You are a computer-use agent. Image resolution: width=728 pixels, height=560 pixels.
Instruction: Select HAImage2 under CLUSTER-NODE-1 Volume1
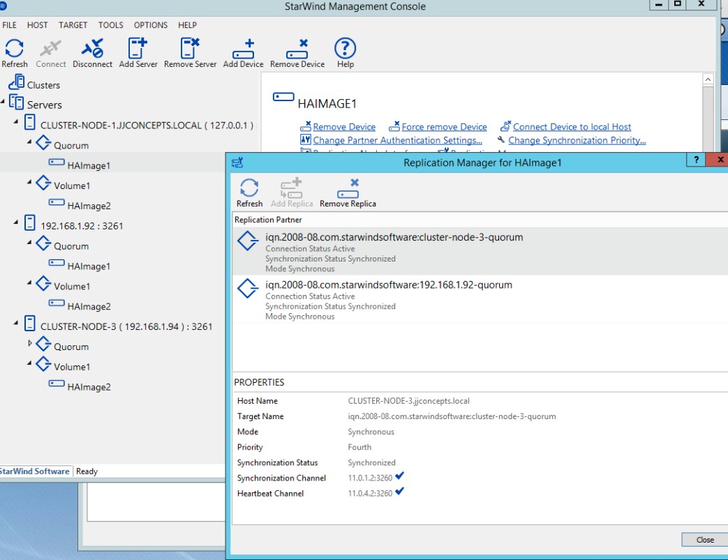pyautogui.click(x=89, y=206)
